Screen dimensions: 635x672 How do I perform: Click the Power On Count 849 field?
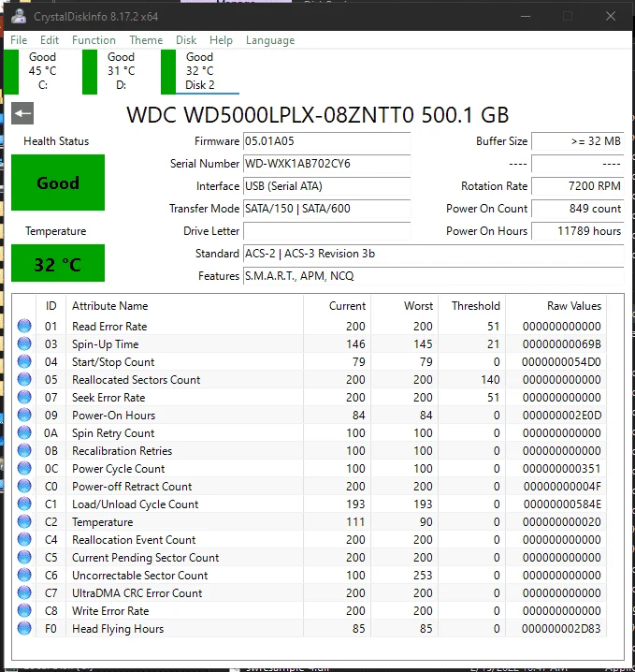tap(578, 209)
